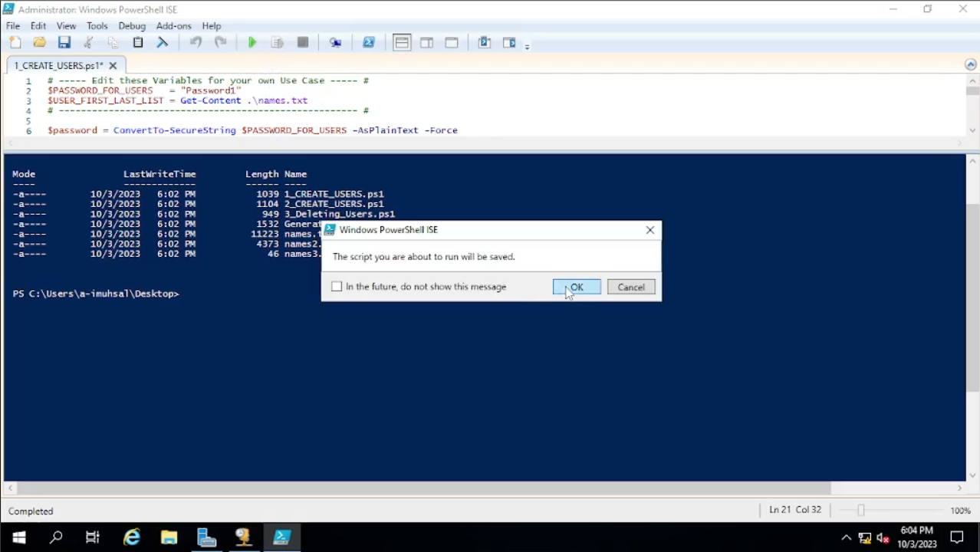Adjust the zoom slider in status bar

click(860, 511)
